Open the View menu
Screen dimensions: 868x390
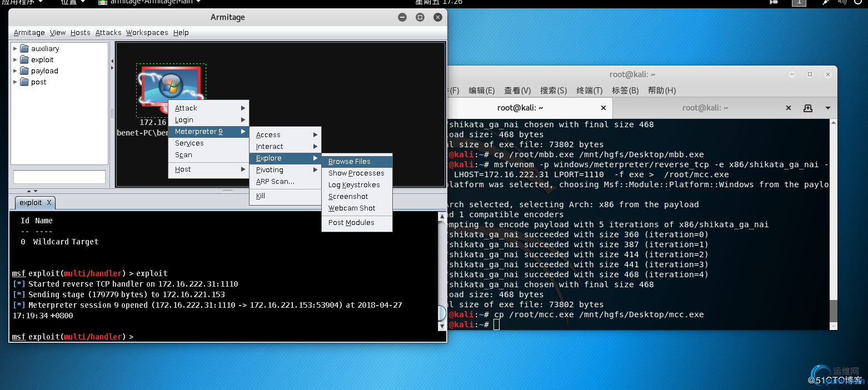tap(58, 32)
